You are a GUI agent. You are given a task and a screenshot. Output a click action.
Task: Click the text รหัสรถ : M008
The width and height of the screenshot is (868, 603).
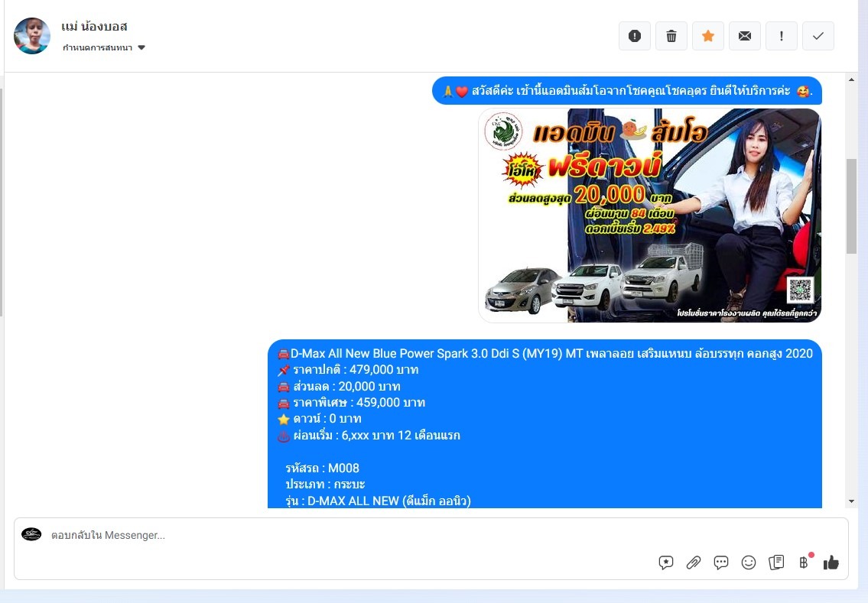tap(322, 468)
